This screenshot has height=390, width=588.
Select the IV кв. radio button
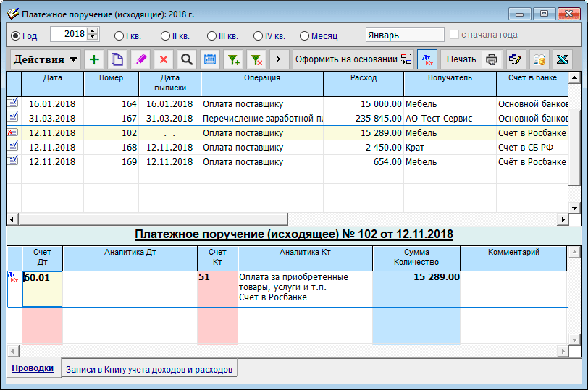(x=258, y=36)
